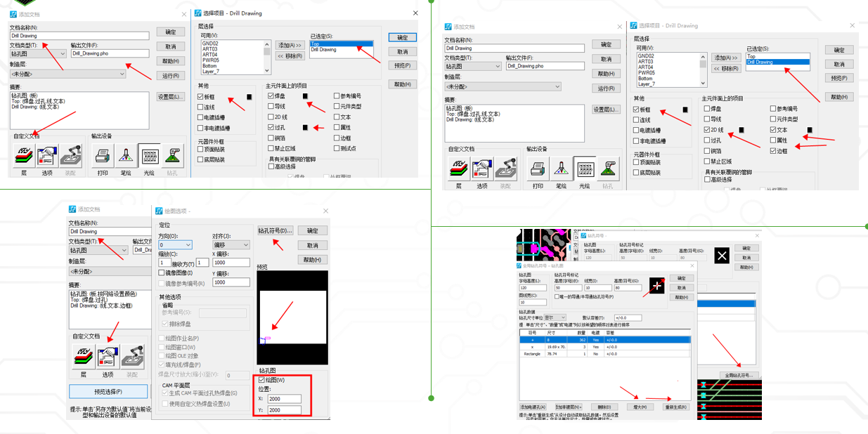Select Drill Drawing in 已选定 list of upper-right dialog

coord(777,62)
